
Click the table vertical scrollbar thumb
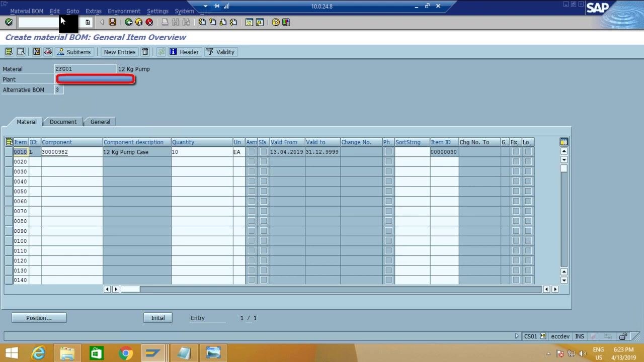pyautogui.click(x=564, y=168)
